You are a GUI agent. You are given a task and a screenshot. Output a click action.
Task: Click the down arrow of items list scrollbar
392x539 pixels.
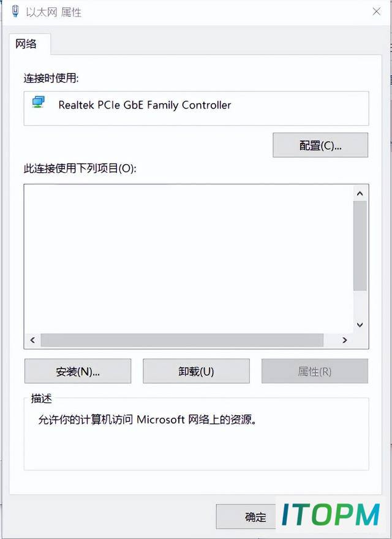[x=360, y=325]
